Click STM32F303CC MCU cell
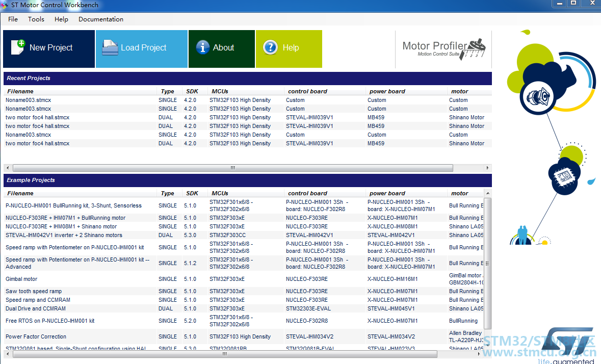Screen dimensions: 601x364 coord(228,235)
